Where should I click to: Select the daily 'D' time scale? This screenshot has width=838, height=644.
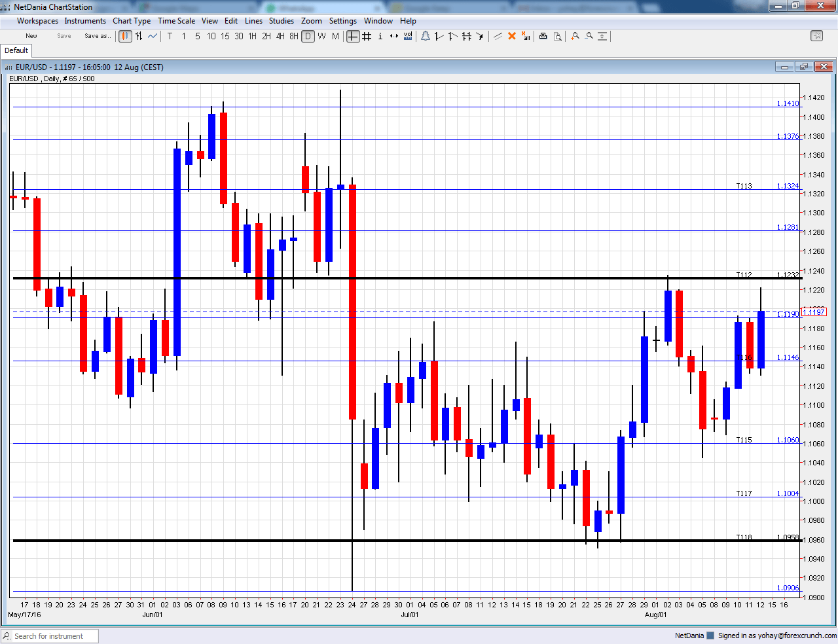click(x=308, y=36)
